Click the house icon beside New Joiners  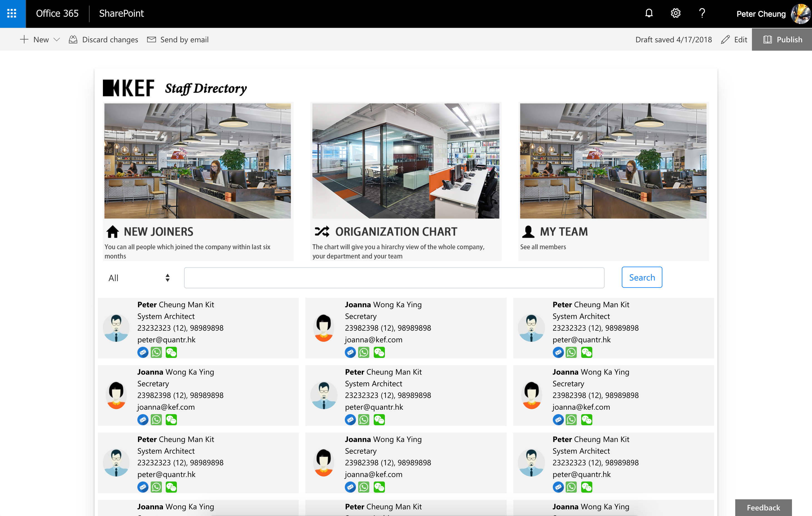[x=113, y=232]
